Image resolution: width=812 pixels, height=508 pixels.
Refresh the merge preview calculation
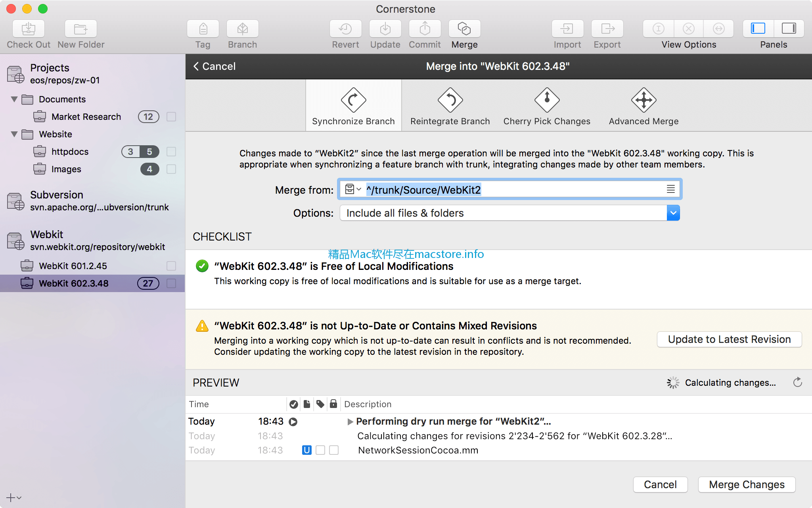(x=797, y=382)
